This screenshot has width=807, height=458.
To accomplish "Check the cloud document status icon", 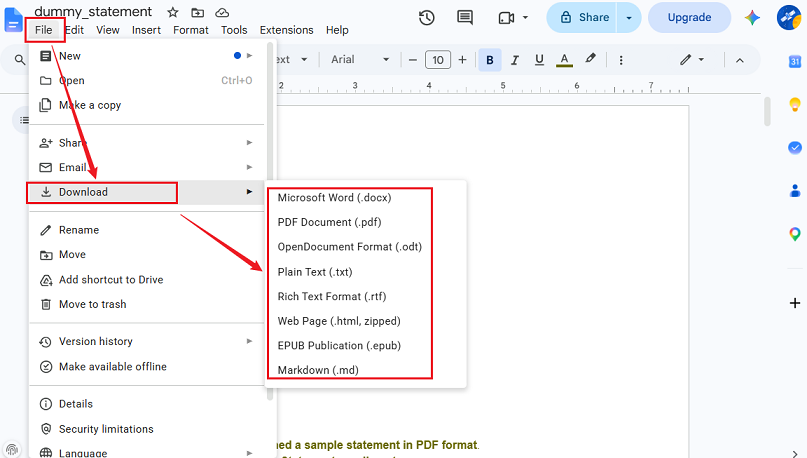I will tap(222, 12).
